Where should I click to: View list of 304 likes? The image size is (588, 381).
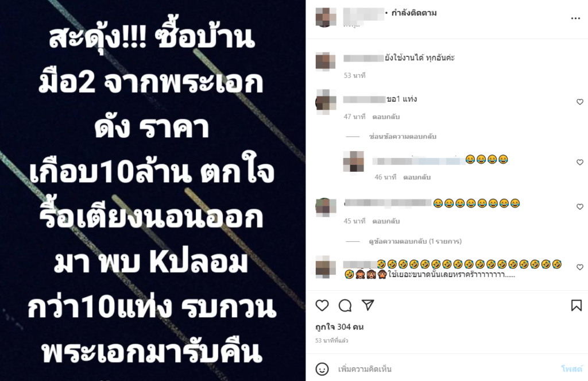coord(339,327)
